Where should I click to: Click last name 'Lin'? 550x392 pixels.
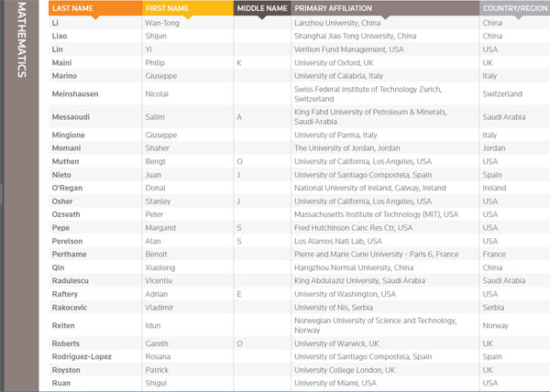pos(57,49)
